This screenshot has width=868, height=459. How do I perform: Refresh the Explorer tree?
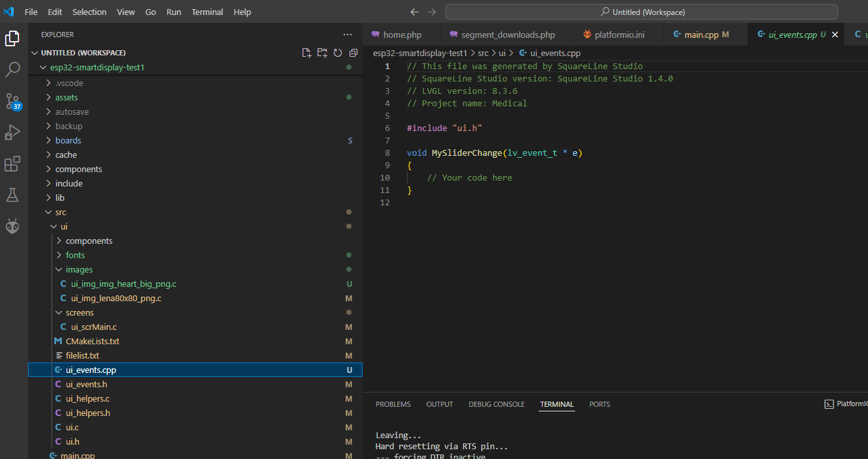coord(338,53)
